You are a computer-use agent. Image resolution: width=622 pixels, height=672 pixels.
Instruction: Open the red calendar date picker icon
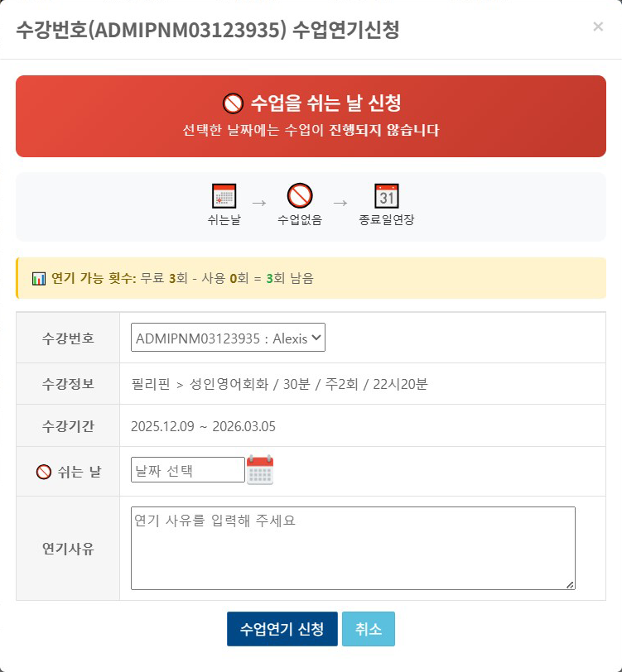[x=258, y=468]
